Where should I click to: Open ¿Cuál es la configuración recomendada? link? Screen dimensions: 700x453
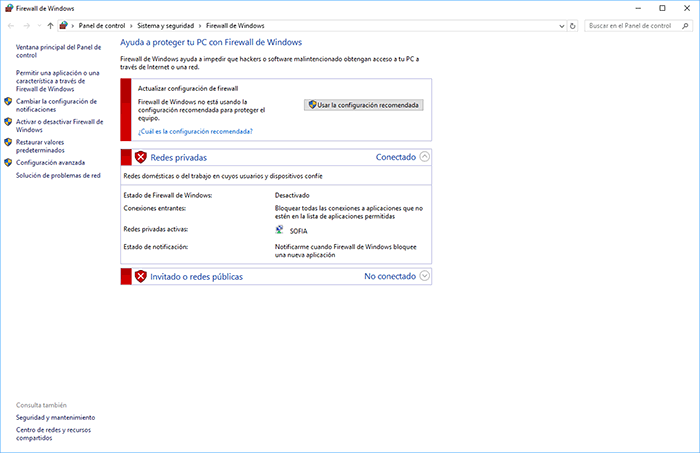pos(196,131)
